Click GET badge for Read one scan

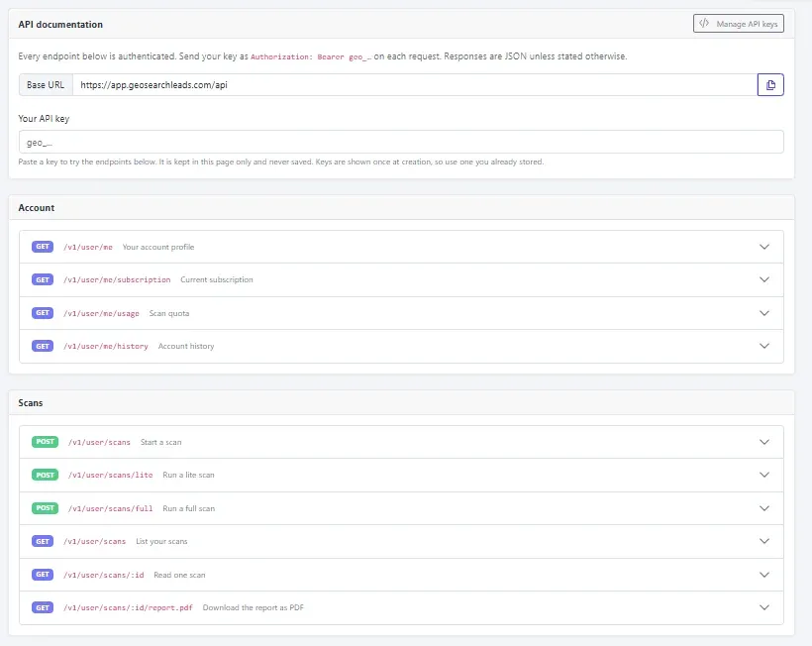click(x=43, y=575)
